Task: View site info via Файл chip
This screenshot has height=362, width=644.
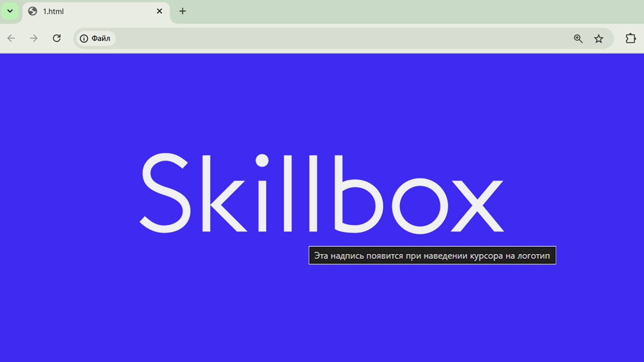Action: tap(95, 38)
